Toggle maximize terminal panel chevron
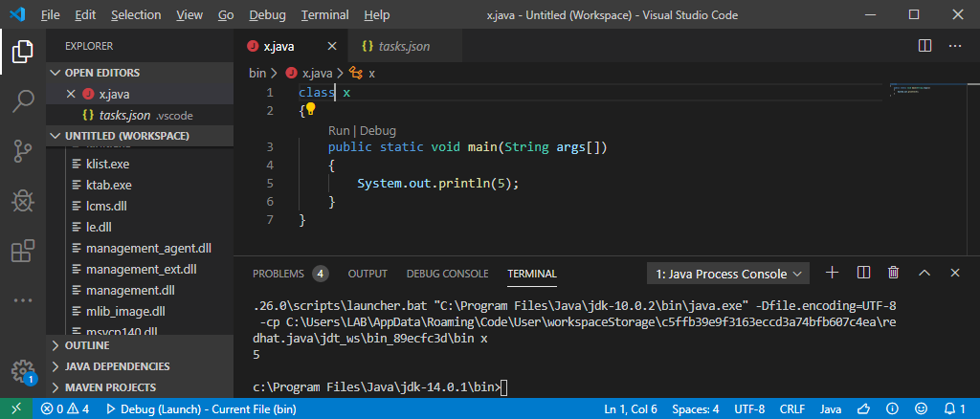Image resolution: width=980 pixels, height=419 pixels. click(x=924, y=273)
